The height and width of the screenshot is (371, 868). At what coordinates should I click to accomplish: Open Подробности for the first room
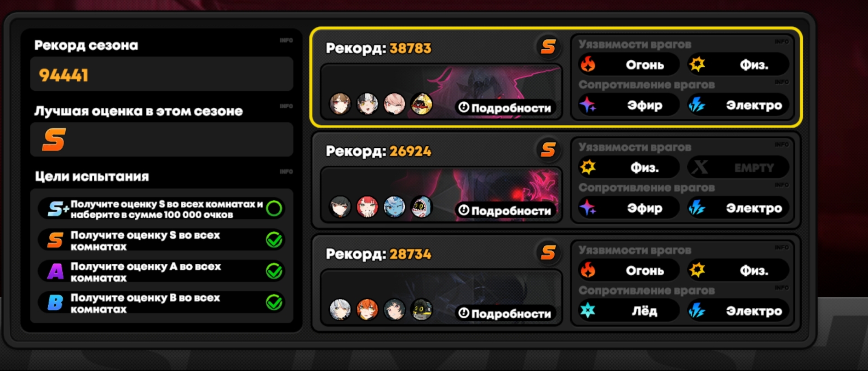[x=505, y=108]
